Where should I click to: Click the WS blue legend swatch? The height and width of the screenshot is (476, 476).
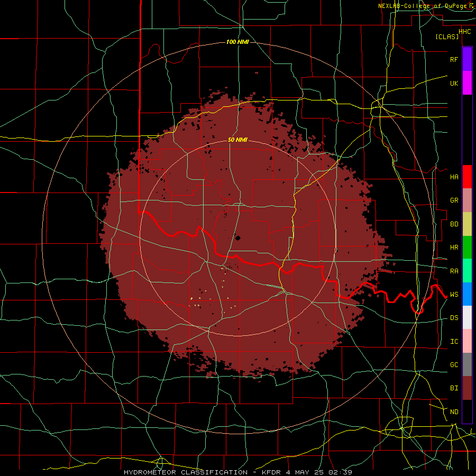467,294
